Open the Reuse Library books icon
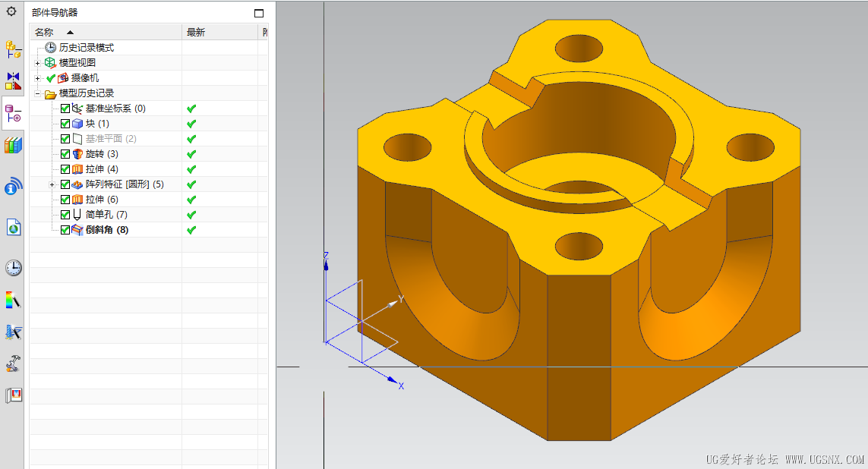The width and height of the screenshot is (868, 469). pyautogui.click(x=13, y=146)
